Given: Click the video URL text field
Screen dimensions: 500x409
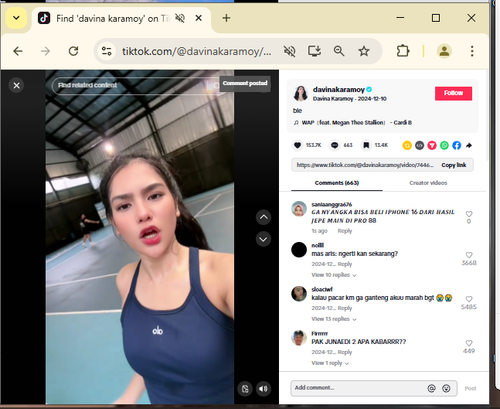Looking at the screenshot, I should tap(365, 165).
